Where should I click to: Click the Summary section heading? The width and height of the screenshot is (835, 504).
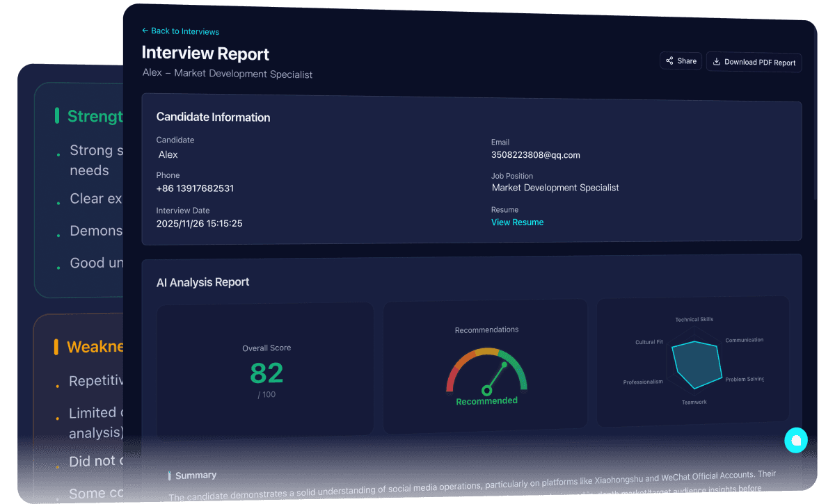tap(196, 475)
